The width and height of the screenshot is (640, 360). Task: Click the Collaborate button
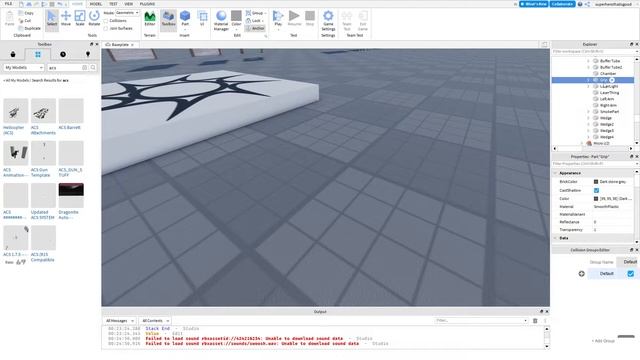click(x=562, y=4)
